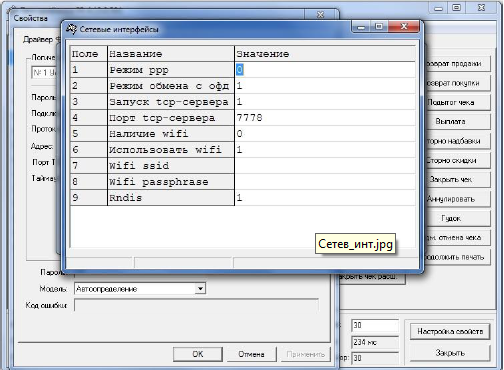Click the Закрыть чек button
This screenshot has height=370, width=504.
[451, 179]
